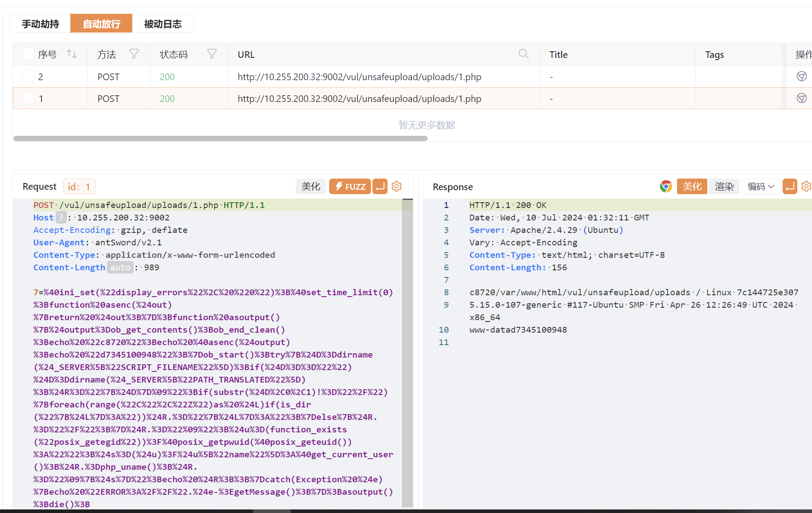Click the User-Agent header line in Request

click(98, 243)
